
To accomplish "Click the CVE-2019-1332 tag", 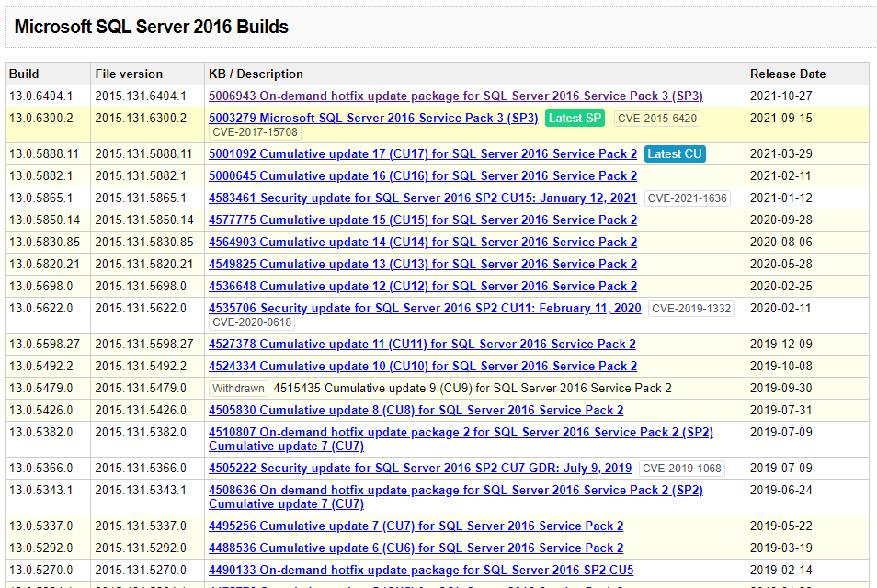I will click(x=691, y=309).
